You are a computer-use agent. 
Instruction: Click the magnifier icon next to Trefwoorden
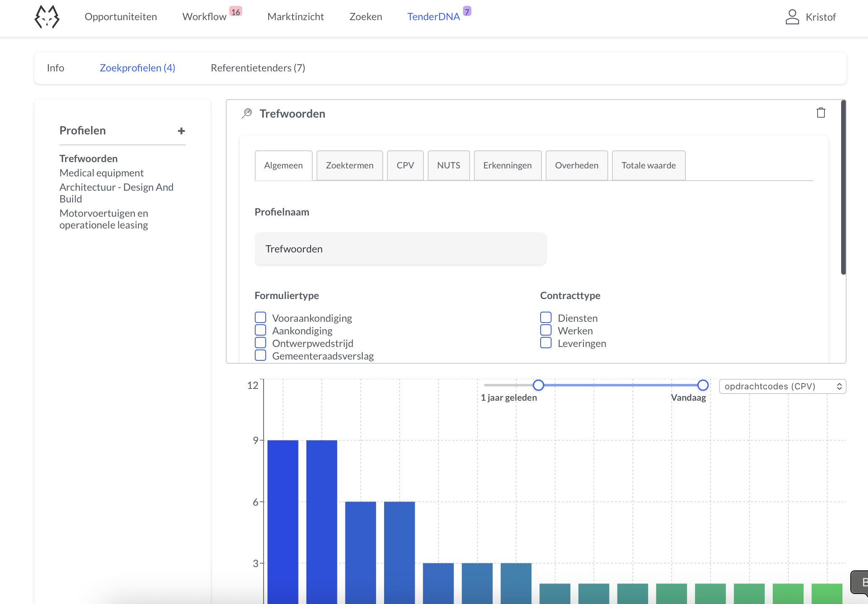coord(247,113)
